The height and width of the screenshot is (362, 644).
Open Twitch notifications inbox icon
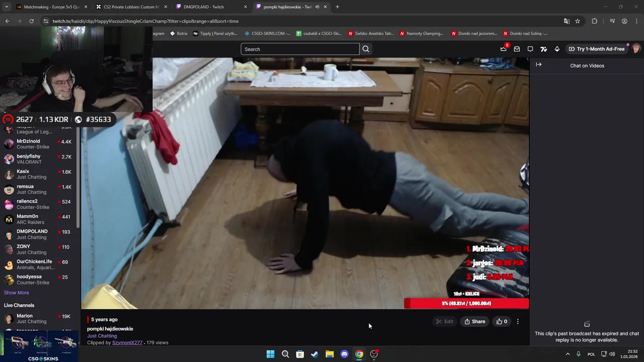click(517, 49)
